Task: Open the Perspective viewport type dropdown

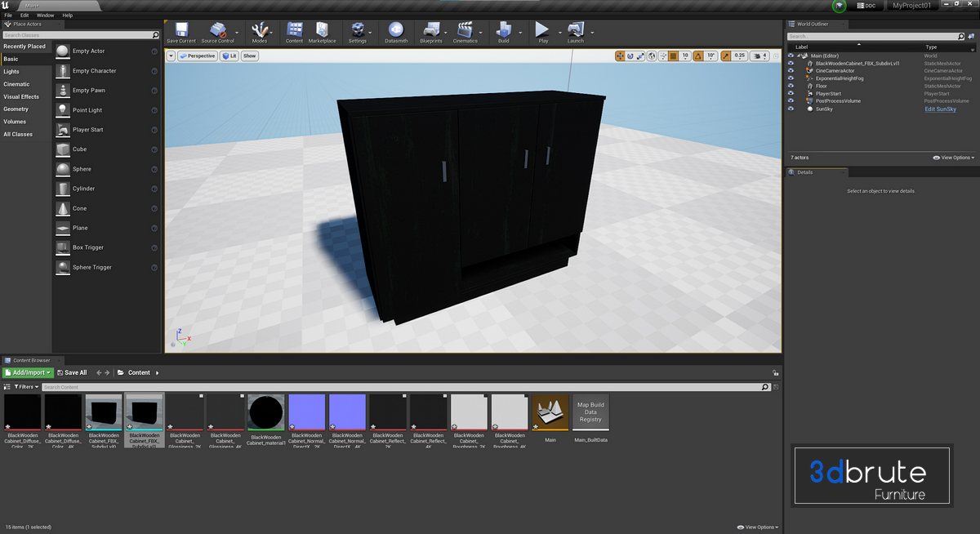Action: click(197, 56)
